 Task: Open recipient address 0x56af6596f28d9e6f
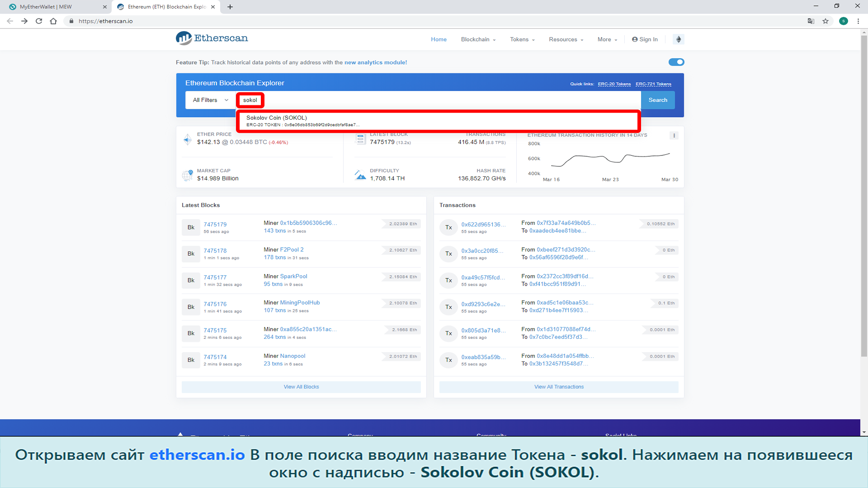pos(559,257)
